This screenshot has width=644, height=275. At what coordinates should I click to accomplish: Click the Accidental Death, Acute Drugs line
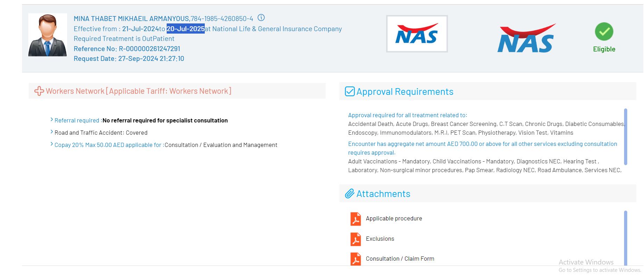(486, 124)
